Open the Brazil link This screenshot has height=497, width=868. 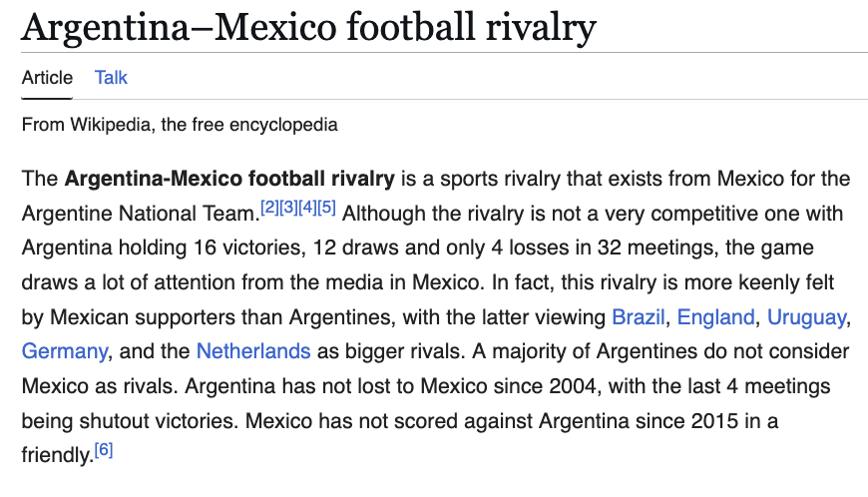[638, 317]
